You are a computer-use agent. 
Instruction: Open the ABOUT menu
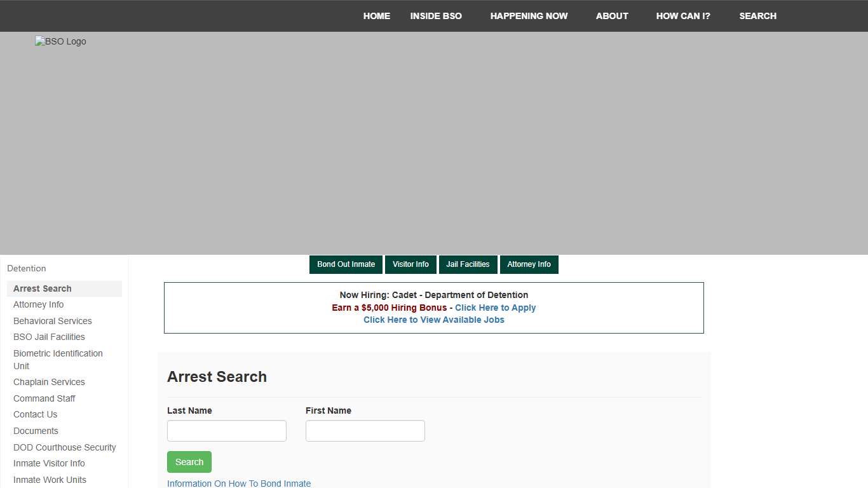tap(611, 16)
